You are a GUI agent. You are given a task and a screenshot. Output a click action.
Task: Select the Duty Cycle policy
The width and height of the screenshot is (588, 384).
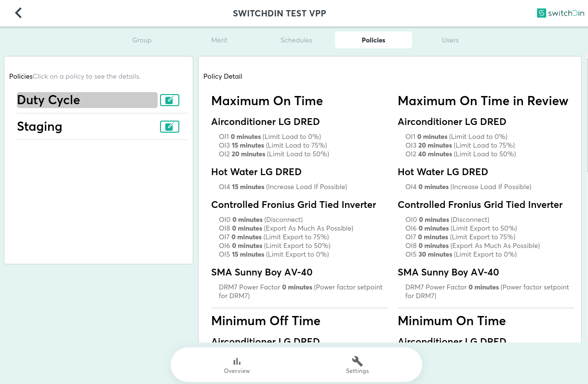coord(87,100)
